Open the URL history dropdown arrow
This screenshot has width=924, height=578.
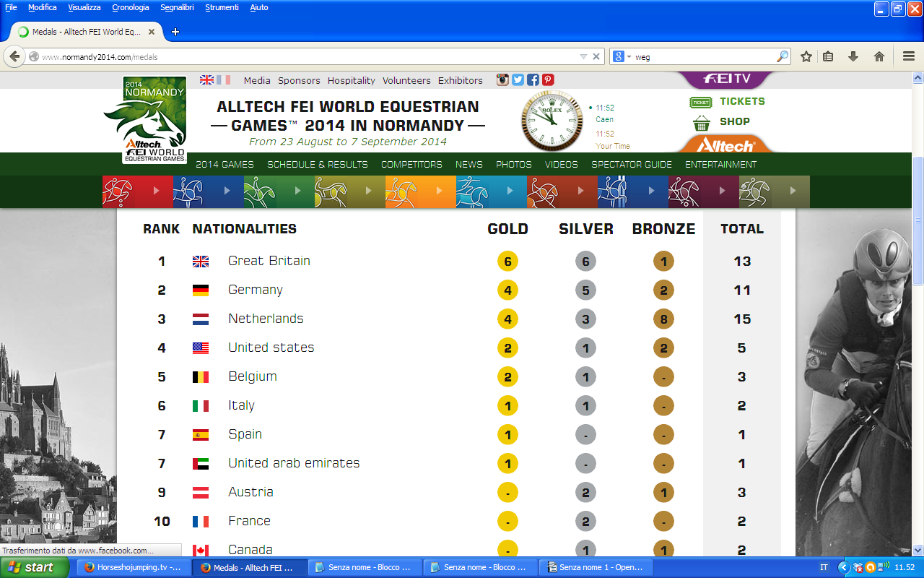point(583,56)
